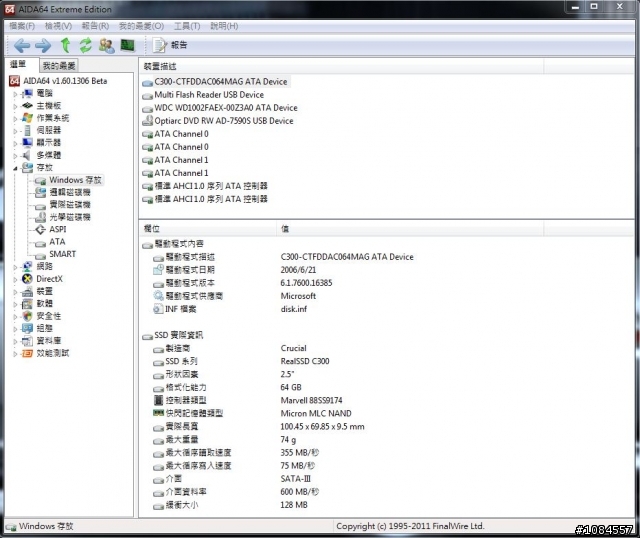Select the 邏輯磁碟機 tree item
This screenshot has width=640, height=538.
click(x=70, y=192)
